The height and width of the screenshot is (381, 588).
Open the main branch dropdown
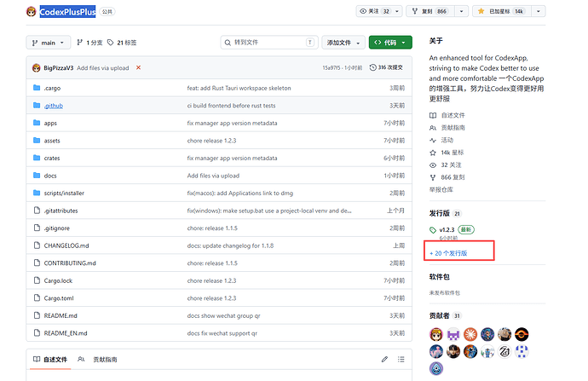point(48,43)
